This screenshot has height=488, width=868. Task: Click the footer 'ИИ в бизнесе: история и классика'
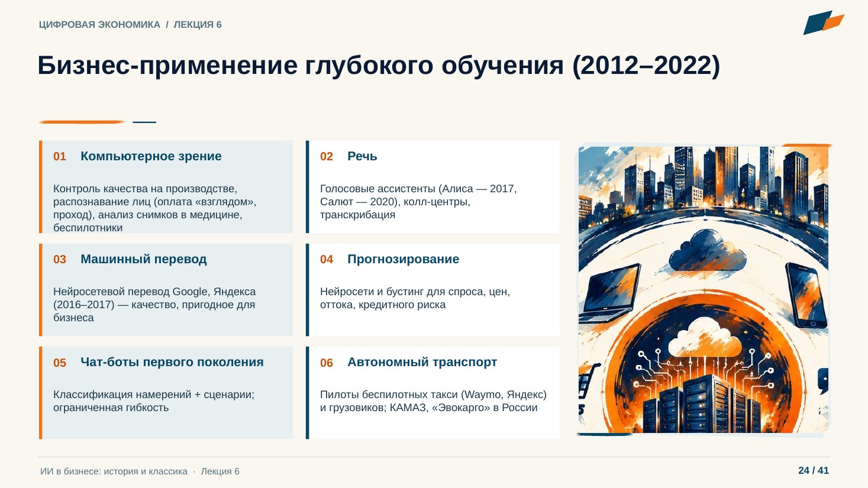(114, 471)
